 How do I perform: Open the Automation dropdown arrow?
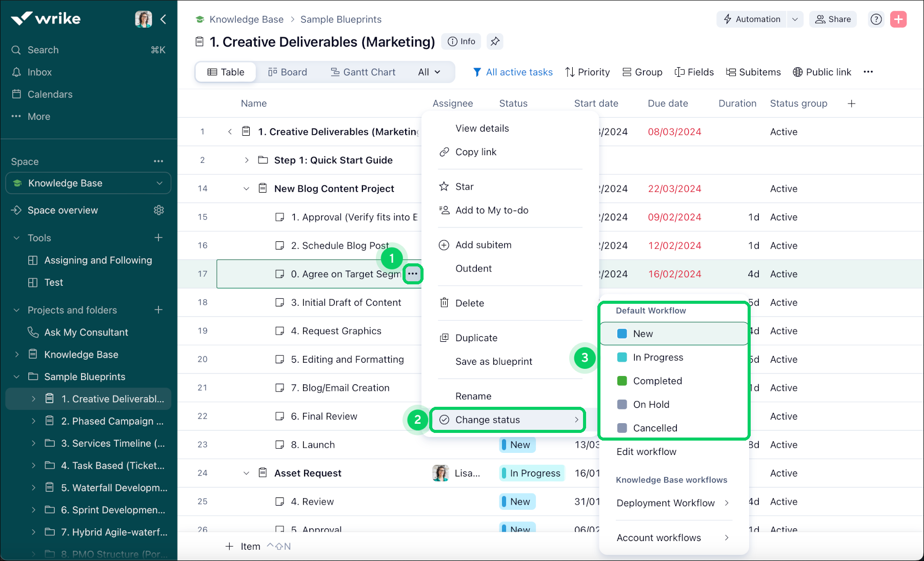point(795,19)
